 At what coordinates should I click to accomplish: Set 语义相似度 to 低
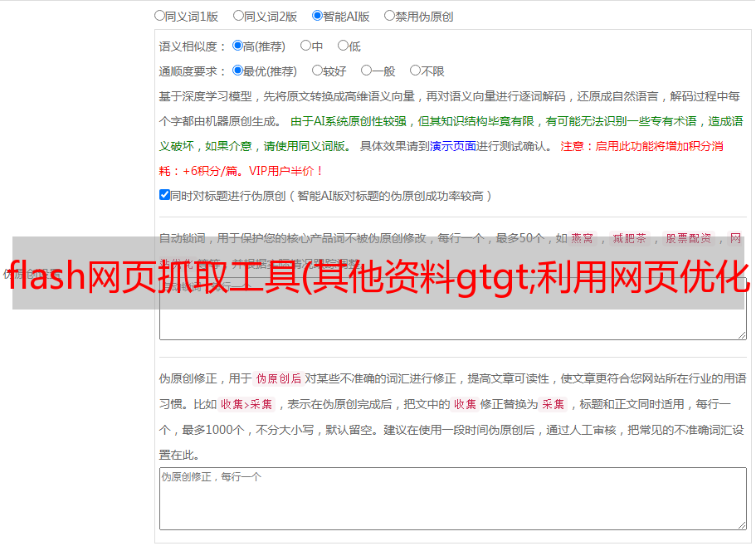click(343, 46)
